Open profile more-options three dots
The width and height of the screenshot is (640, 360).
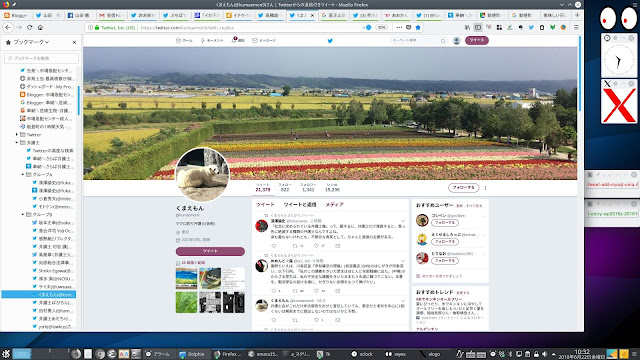485,188
